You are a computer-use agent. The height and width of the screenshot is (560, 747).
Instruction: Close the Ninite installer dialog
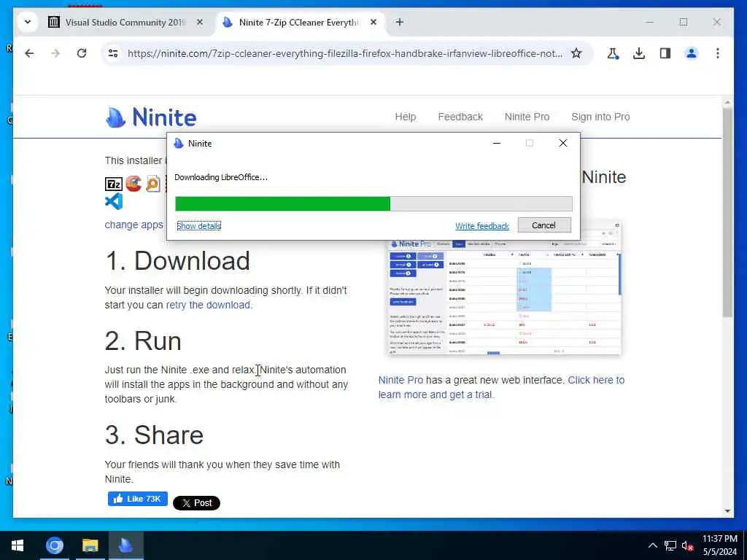tap(562, 144)
